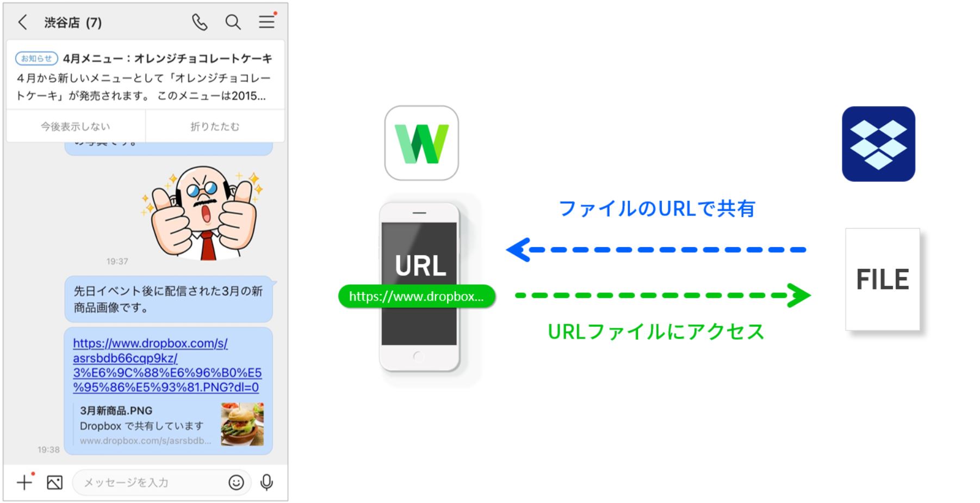980x503 pixels.
Task: Click the green https://www.dropbox... URL pill
Action: (417, 297)
